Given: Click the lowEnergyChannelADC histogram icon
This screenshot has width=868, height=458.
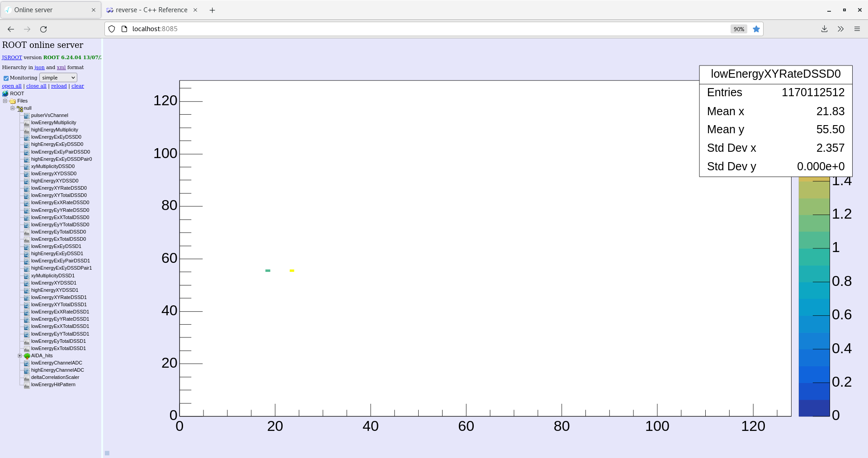Looking at the screenshot, I should click(x=27, y=363).
